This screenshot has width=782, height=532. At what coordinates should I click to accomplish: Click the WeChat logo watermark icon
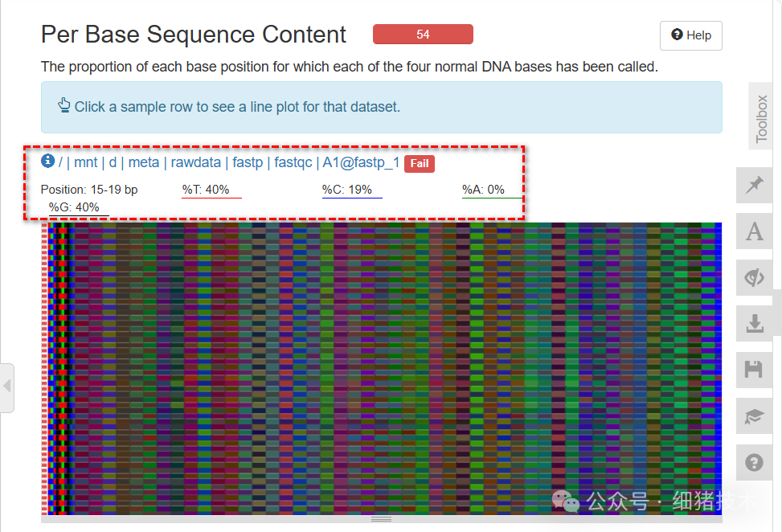(x=566, y=502)
